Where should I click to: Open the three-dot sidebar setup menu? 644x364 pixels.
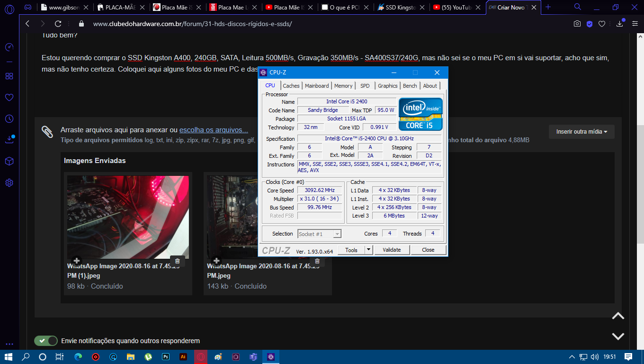9,345
